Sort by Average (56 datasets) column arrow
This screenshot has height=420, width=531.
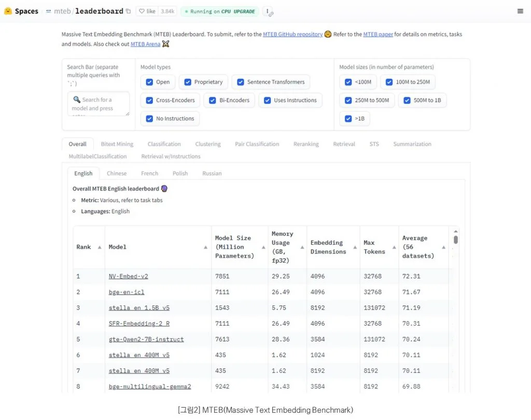tap(444, 247)
